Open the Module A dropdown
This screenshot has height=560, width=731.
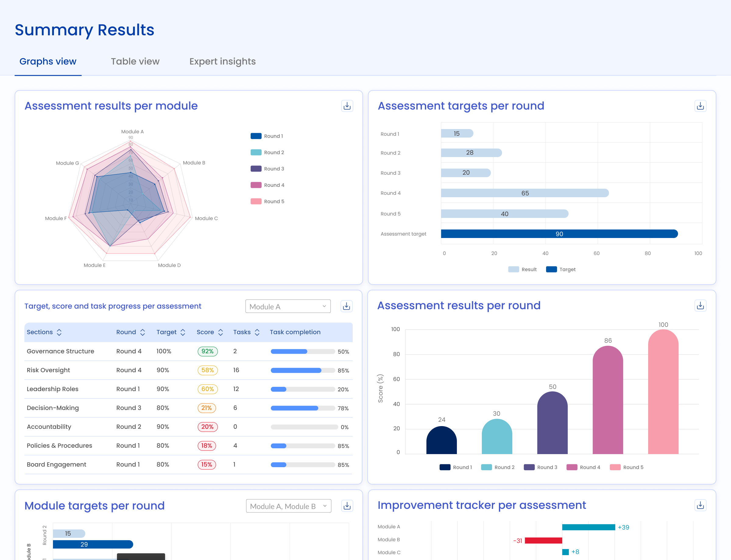point(288,306)
